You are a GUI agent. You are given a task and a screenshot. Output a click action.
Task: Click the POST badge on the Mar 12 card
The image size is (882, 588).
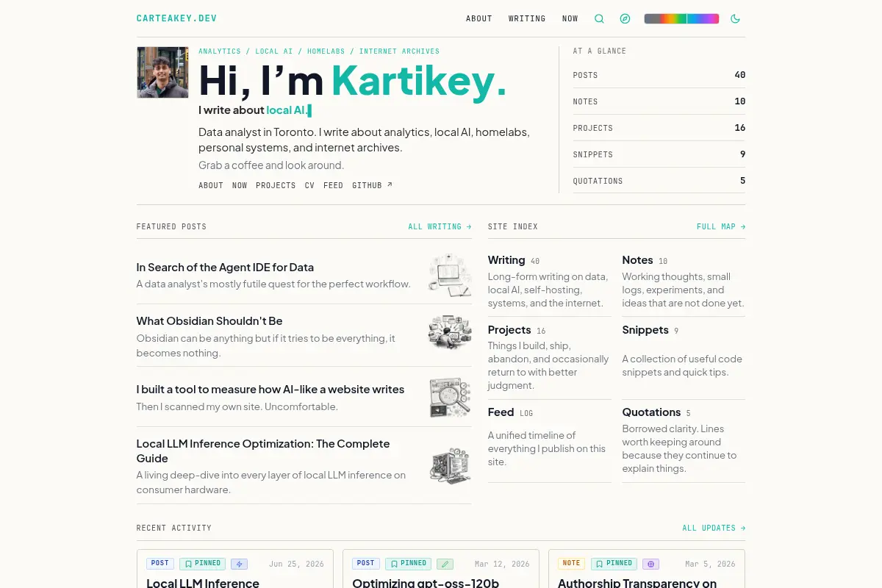point(366,564)
